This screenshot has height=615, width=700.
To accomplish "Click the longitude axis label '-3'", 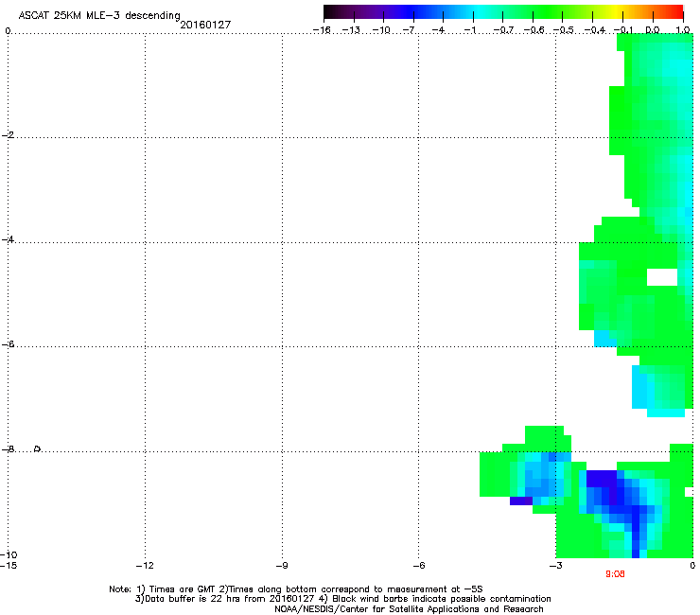I will tap(555, 566).
